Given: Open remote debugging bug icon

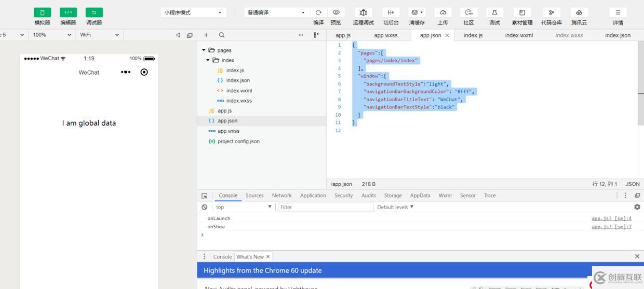Looking at the screenshot, I should 363,12.
